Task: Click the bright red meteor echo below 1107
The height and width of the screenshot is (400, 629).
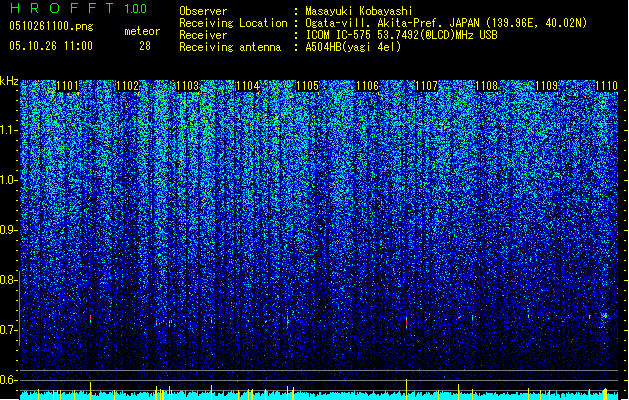Action: pos(406,322)
